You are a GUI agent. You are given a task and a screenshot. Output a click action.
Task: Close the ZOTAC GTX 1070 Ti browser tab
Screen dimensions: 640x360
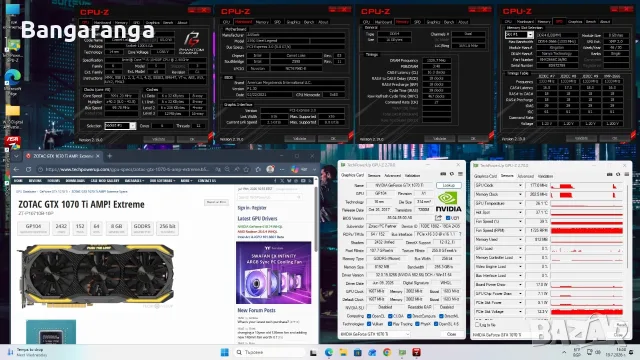(x=98, y=156)
